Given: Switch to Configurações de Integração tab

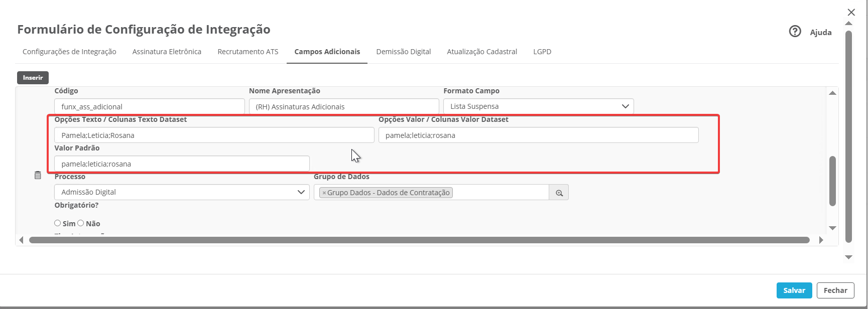Looking at the screenshot, I should pos(69,52).
